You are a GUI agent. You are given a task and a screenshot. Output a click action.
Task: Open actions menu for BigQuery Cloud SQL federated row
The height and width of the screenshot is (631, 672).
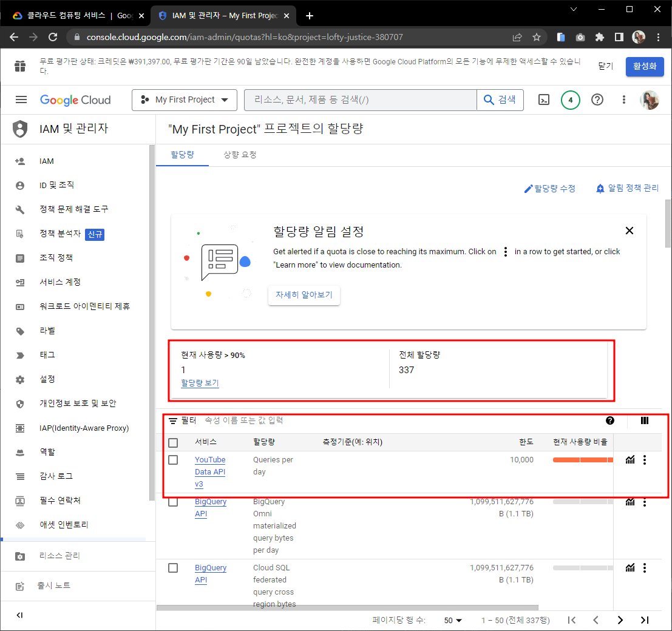pos(645,568)
